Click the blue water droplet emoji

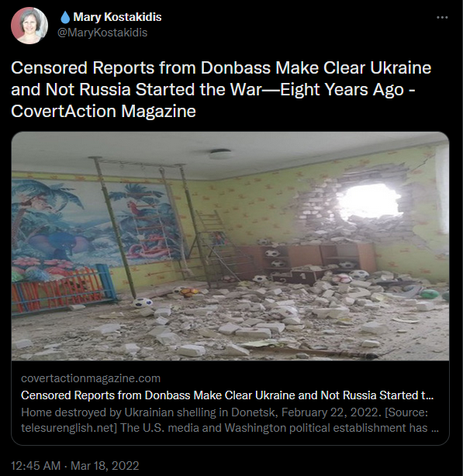(x=65, y=17)
